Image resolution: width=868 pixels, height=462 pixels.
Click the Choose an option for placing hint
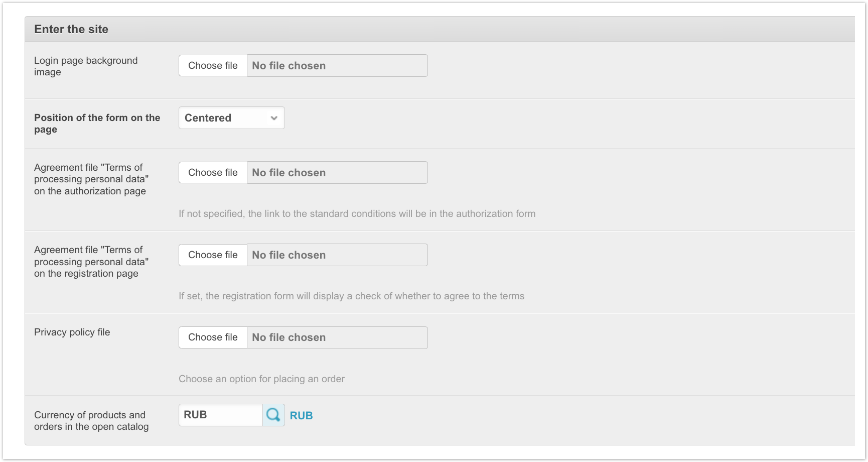pos(261,379)
